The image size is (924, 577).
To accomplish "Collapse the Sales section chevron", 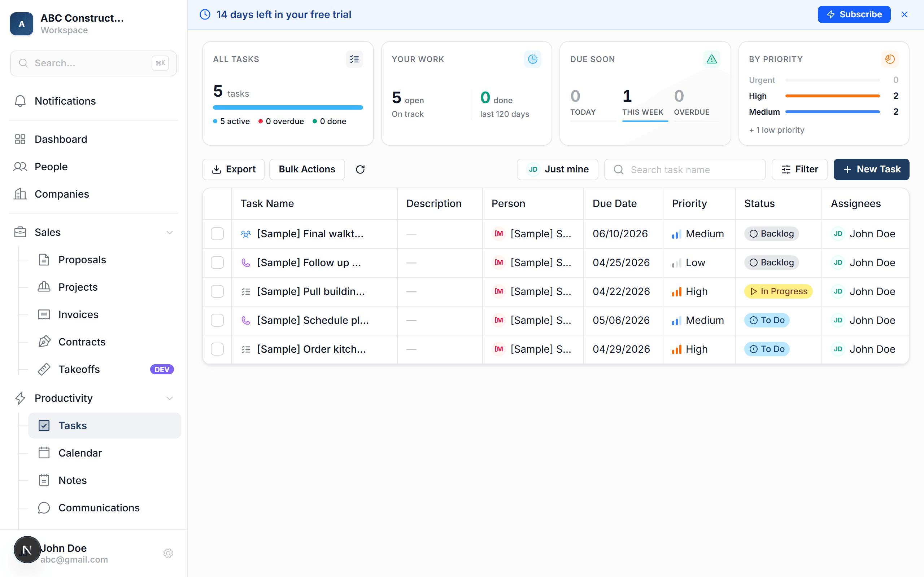I will [170, 232].
